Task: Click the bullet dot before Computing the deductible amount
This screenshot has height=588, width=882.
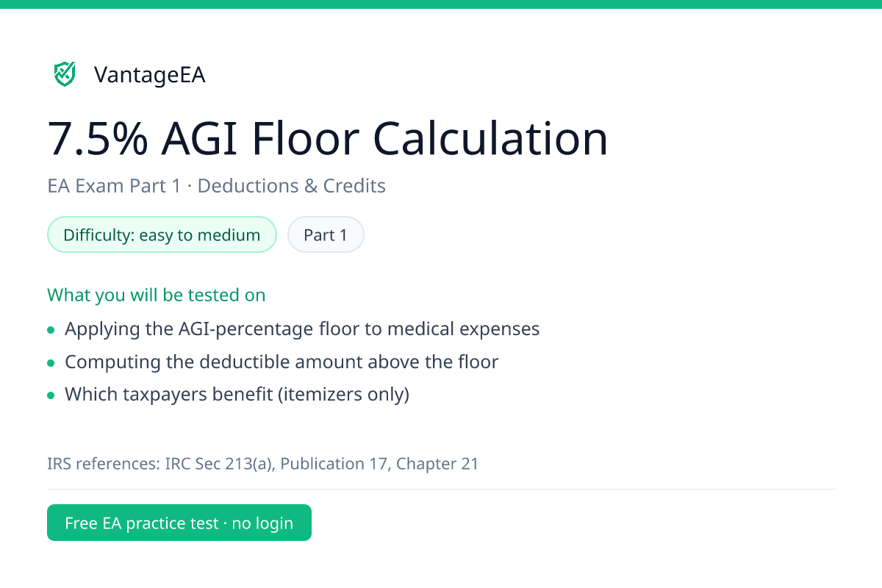Action: click(x=51, y=363)
